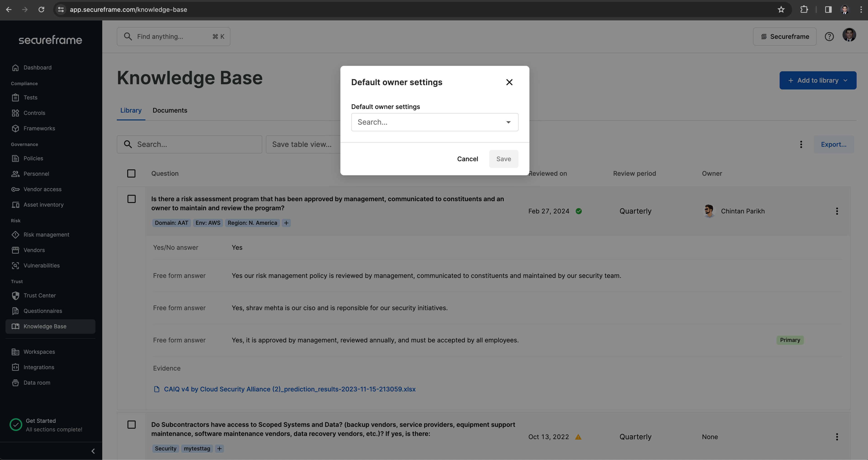
Task: Click the Review period column header
Action: pyautogui.click(x=634, y=174)
